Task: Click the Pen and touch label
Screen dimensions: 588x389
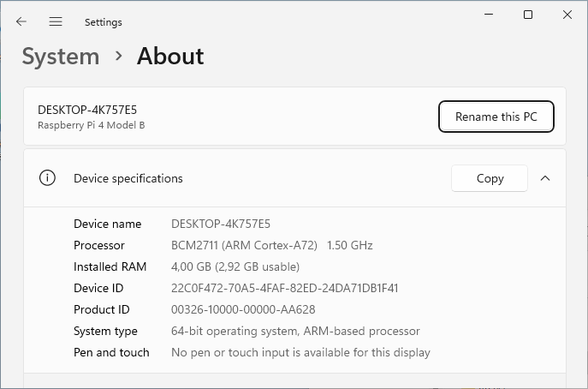Action: (x=111, y=352)
